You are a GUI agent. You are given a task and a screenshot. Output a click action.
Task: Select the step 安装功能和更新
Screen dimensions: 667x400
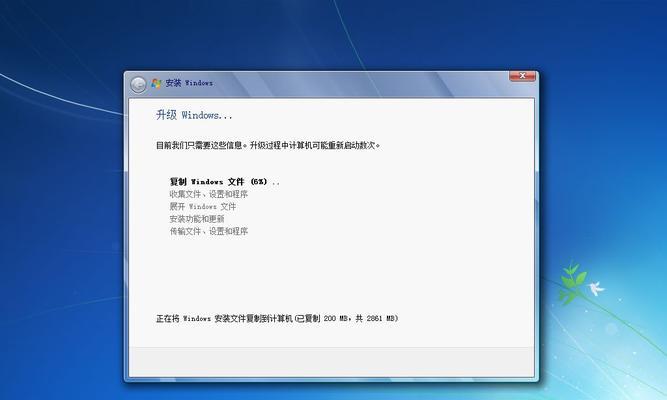click(x=197, y=219)
